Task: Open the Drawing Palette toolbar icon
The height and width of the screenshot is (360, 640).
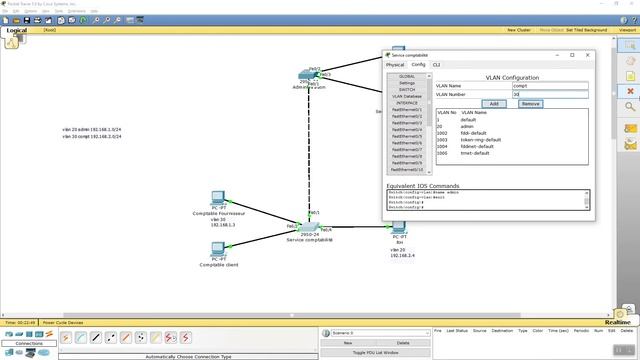Action: point(130,20)
